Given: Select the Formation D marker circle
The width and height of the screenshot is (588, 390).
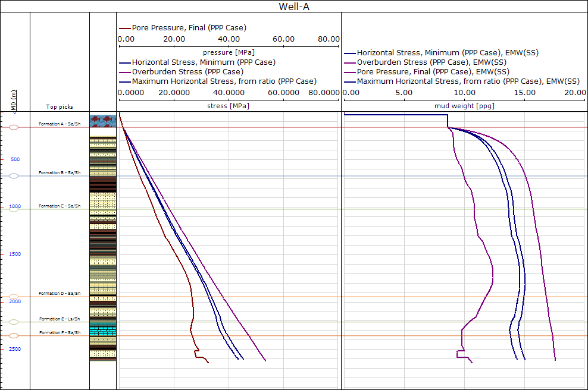Looking at the screenshot, I should tap(14, 297).
